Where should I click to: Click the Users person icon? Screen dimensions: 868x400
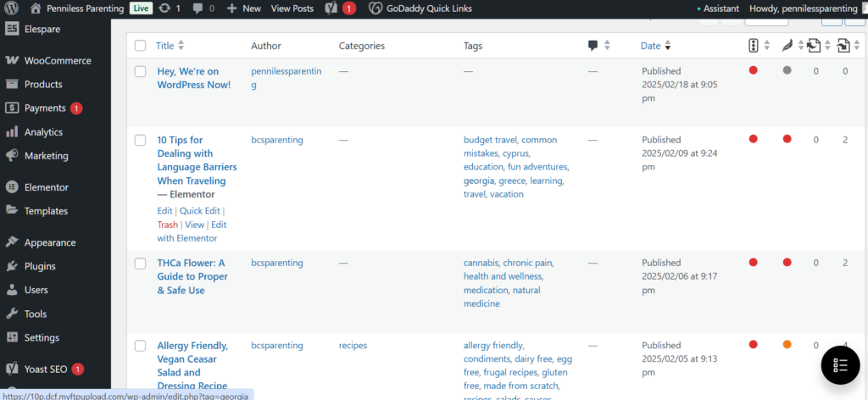[x=12, y=289]
